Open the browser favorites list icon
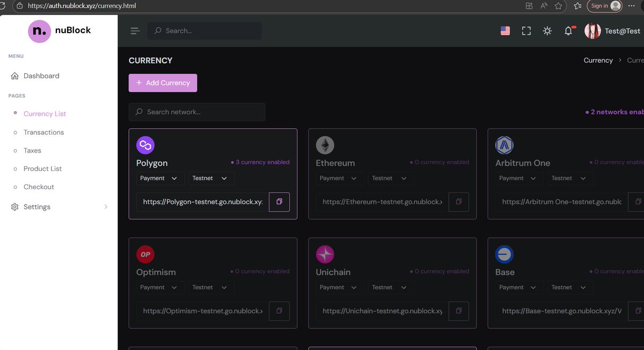This screenshot has height=350, width=644. 577,6
